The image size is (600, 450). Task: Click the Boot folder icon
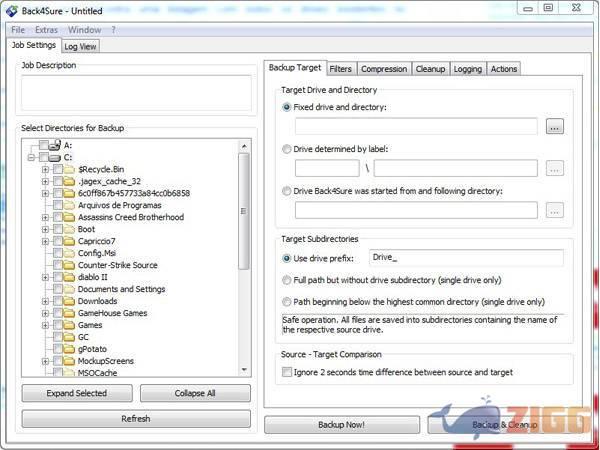pos(69,229)
